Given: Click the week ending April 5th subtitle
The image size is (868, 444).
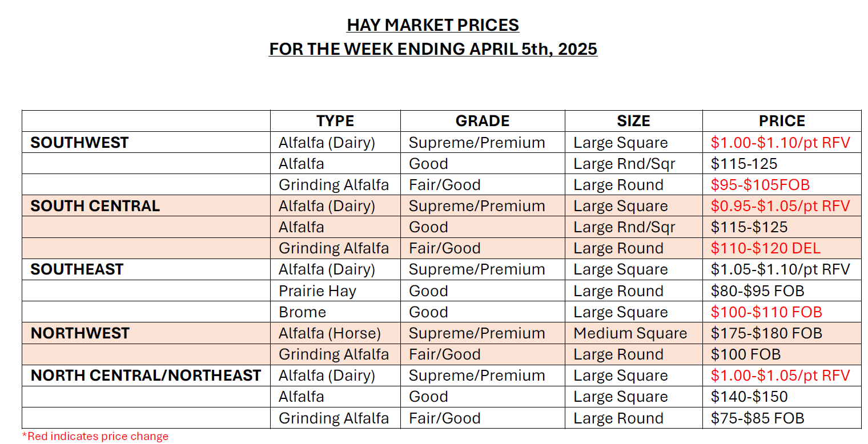Looking at the screenshot, I should (x=433, y=49).
